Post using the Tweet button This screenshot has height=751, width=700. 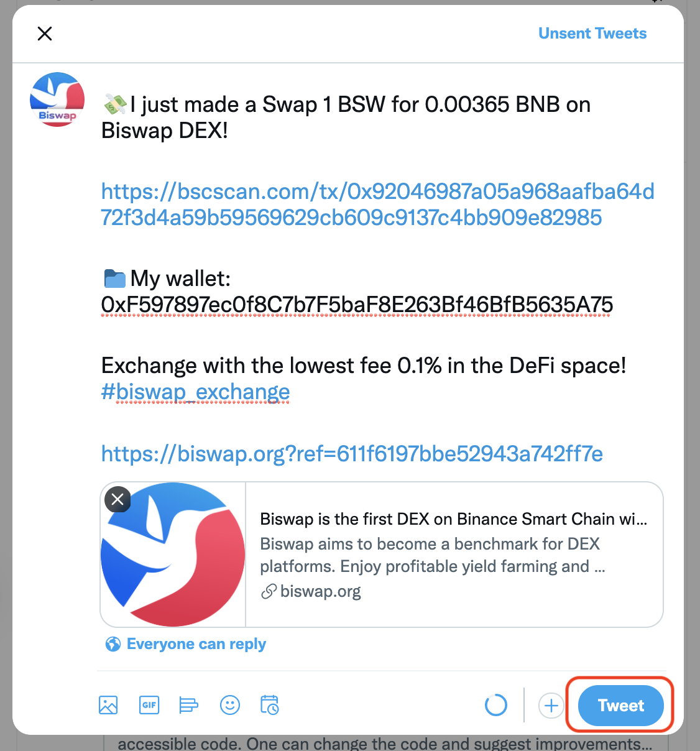pos(620,706)
